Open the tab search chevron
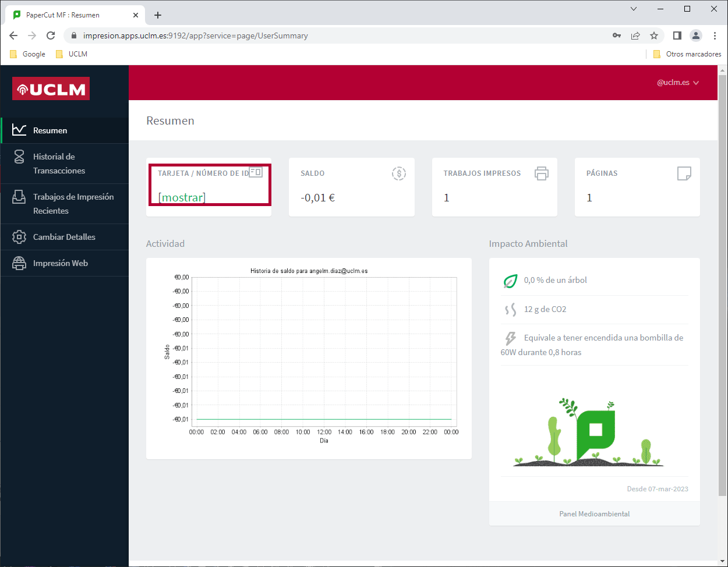 634,9
